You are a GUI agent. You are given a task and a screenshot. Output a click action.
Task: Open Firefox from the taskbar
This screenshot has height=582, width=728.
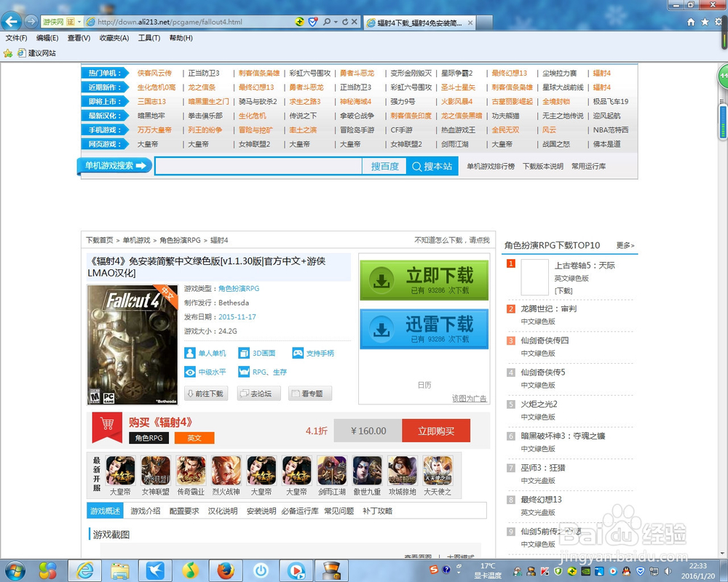pos(226,571)
